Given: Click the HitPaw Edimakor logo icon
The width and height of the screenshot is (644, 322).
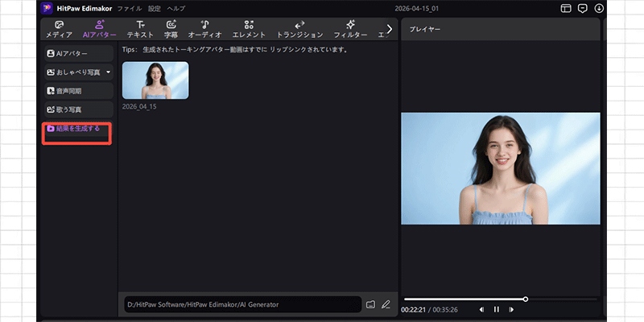Looking at the screenshot, I should (47, 8).
